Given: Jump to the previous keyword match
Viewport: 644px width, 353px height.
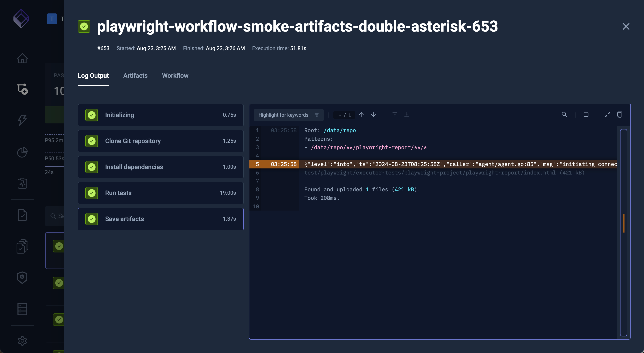Looking at the screenshot, I should 361,115.
